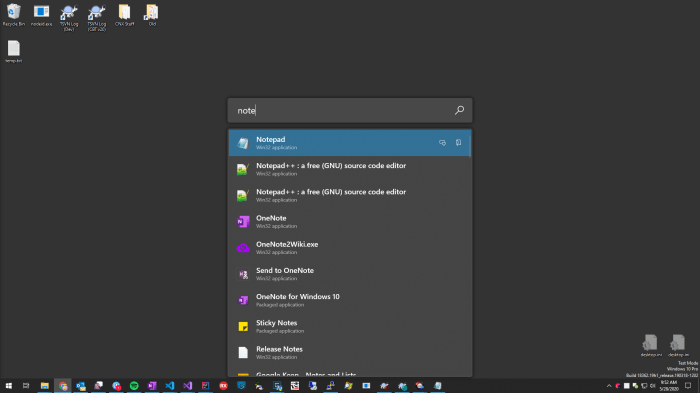The width and height of the screenshot is (700, 393).
Task: Select the first Notepad++ source code editor result
Action: pyautogui.click(x=350, y=169)
